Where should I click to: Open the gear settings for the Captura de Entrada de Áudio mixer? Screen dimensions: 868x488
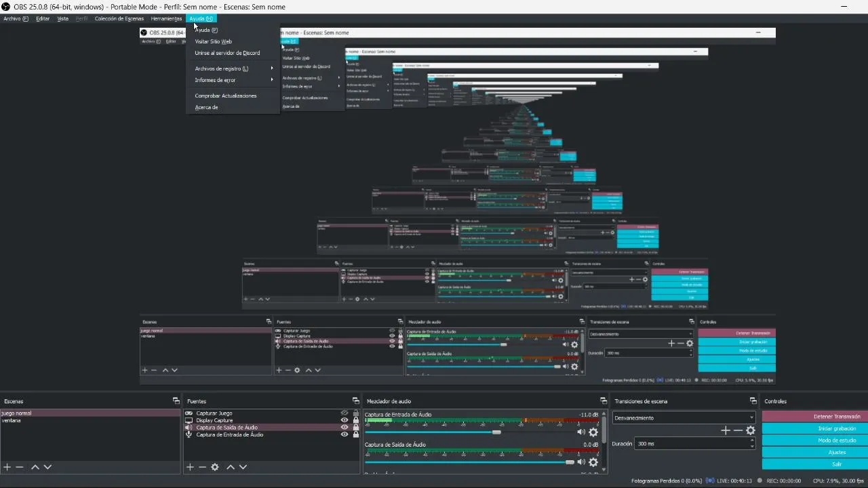pos(593,432)
